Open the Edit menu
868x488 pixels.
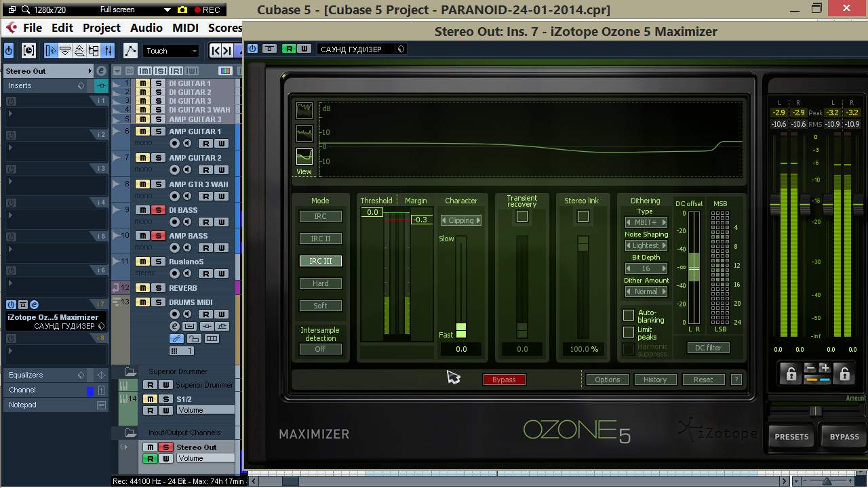tap(62, 28)
